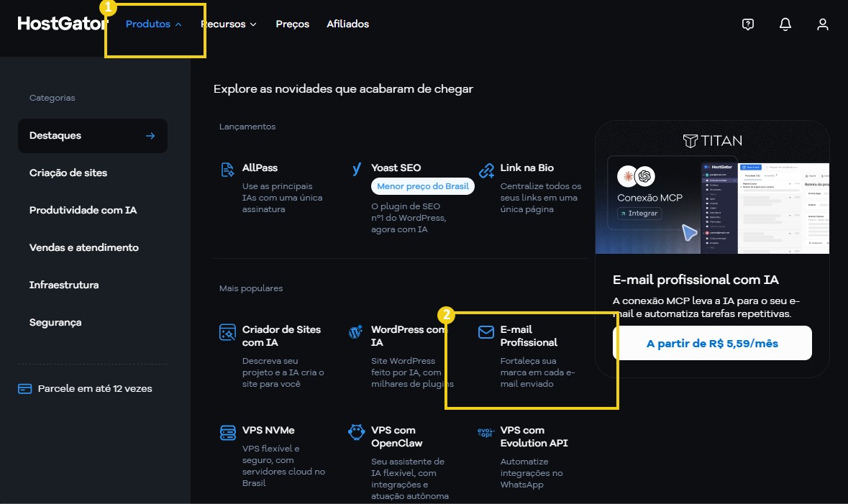Select the Vendas e atendimento category
The height and width of the screenshot is (504, 848).
(x=84, y=247)
